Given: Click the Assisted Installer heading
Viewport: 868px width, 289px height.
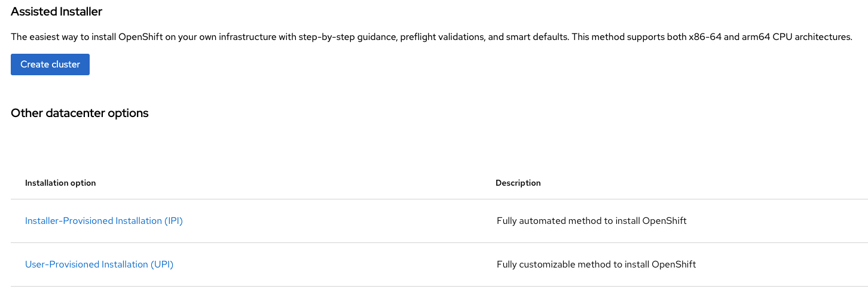Looking at the screenshot, I should click(56, 12).
